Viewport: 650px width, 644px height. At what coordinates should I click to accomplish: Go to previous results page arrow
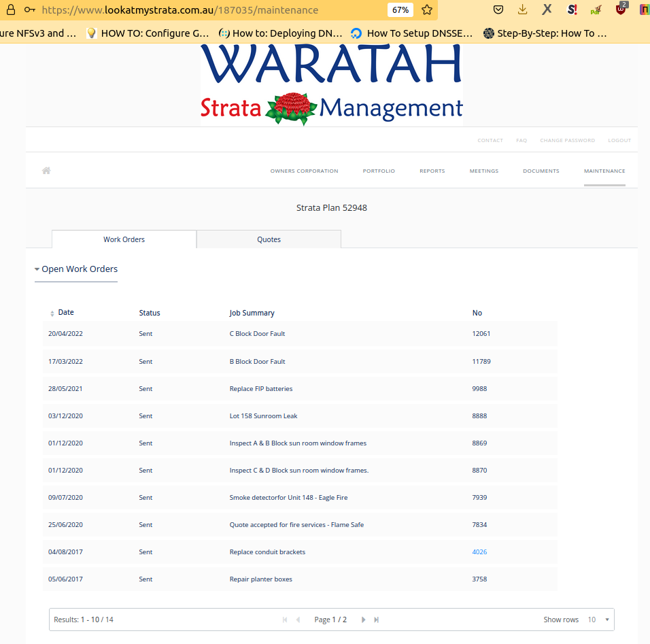(298, 620)
